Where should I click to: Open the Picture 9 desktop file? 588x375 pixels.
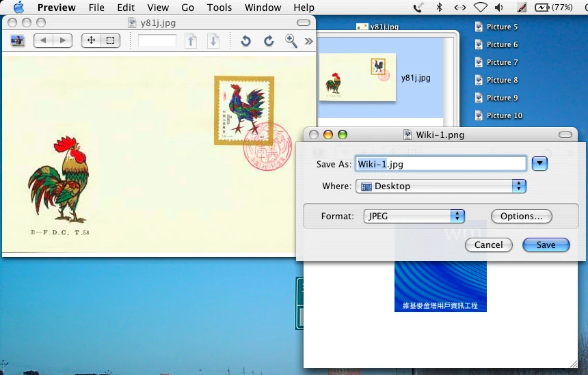pos(497,98)
